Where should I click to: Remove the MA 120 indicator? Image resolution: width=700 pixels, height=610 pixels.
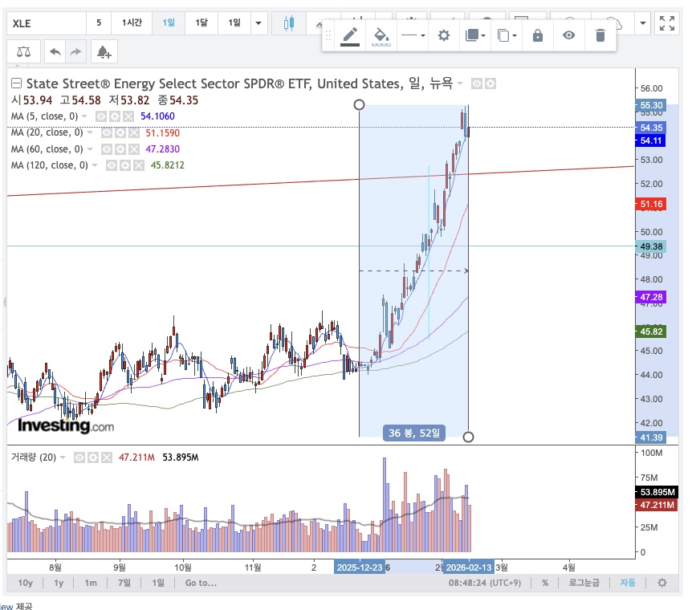[x=139, y=165]
